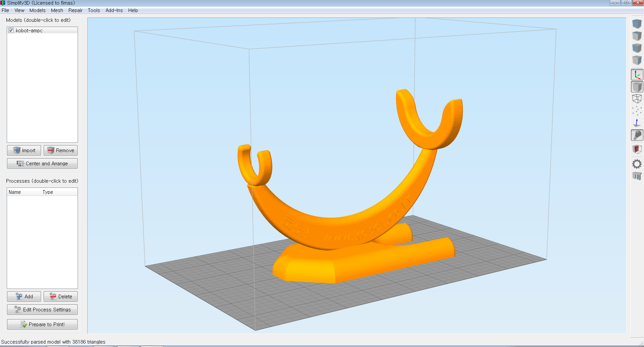Close the Simplify3D window
Screen dimensions: 644x347
(638, 3)
